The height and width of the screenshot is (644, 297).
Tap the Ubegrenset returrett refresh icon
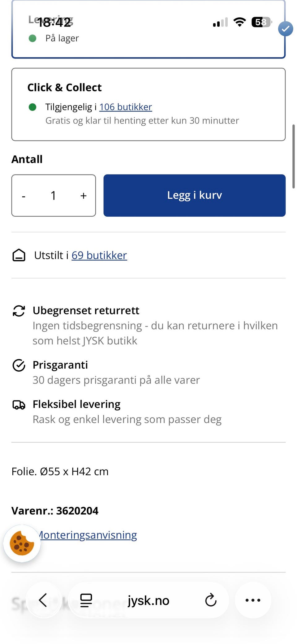19,311
